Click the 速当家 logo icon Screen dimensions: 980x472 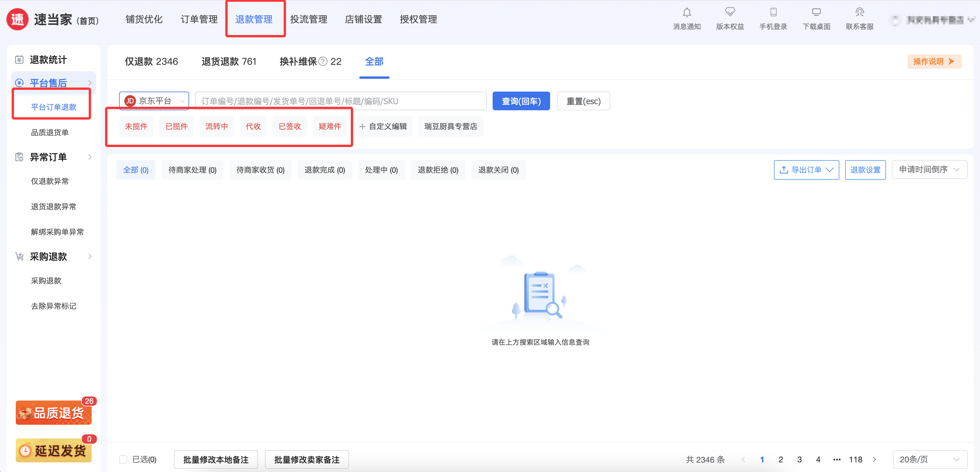click(x=18, y=19)
